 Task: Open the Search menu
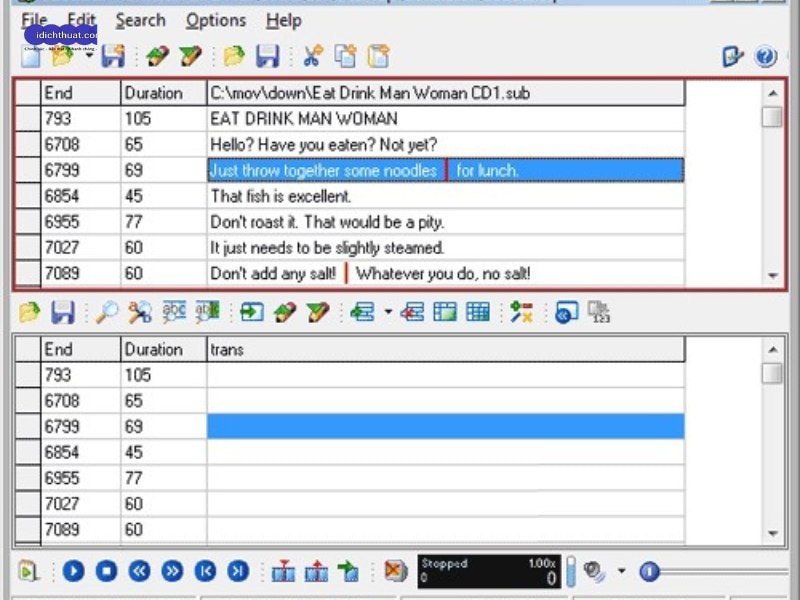(140, 20)
